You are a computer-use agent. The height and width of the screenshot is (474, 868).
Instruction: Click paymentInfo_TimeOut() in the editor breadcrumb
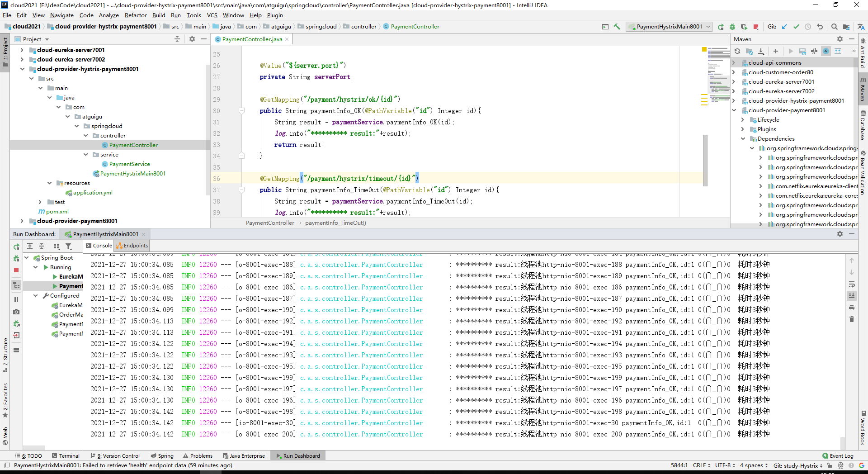pyautogui.click(x=335, y=223)
